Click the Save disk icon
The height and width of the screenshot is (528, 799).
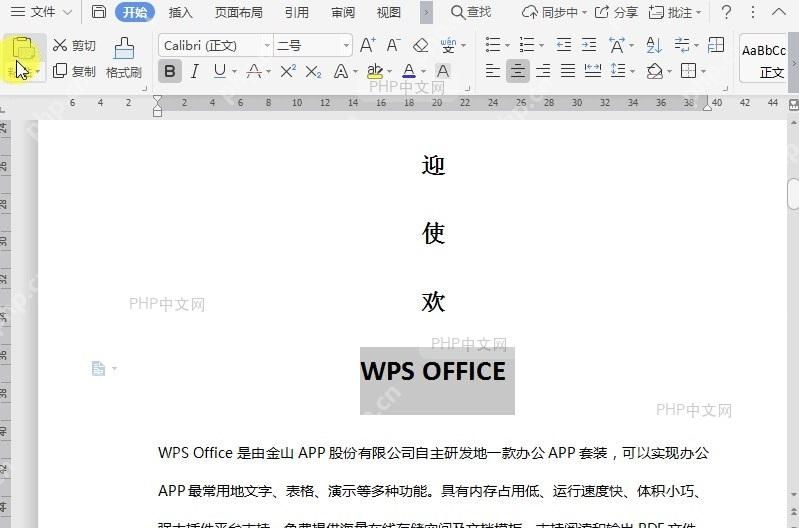pos(99,12)
